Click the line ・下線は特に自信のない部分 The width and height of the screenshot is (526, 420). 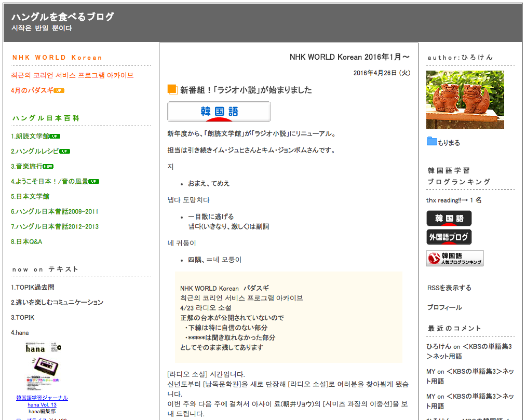pos(225,328)
